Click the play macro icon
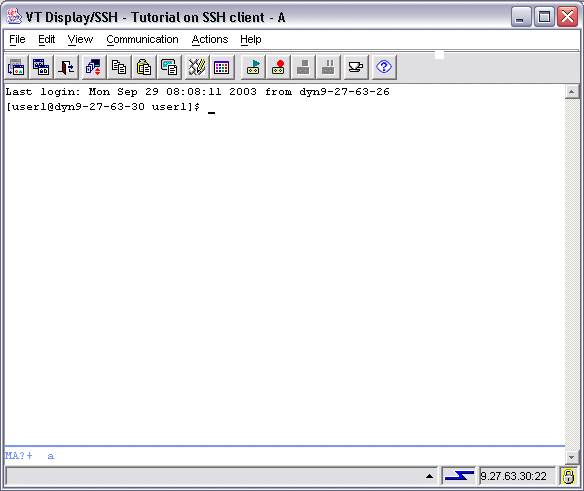 click(253, 67)
